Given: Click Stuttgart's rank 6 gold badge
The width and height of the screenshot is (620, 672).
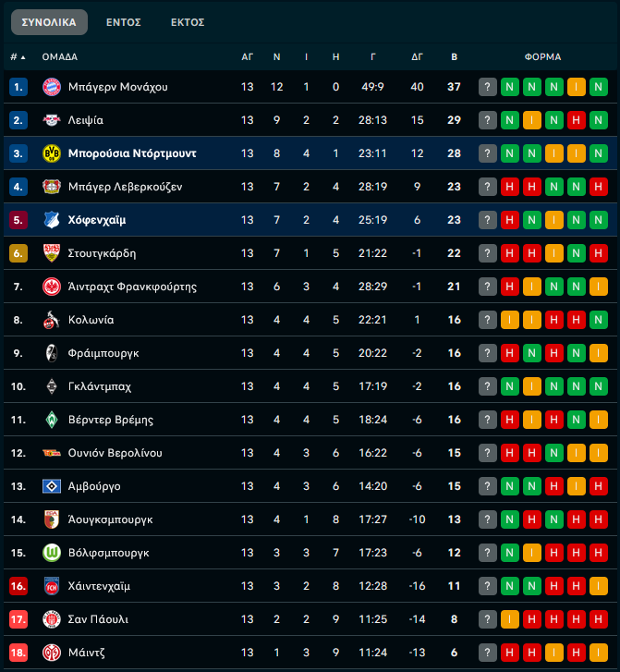Looking at the screenshot, I should (x=18, y=253).
